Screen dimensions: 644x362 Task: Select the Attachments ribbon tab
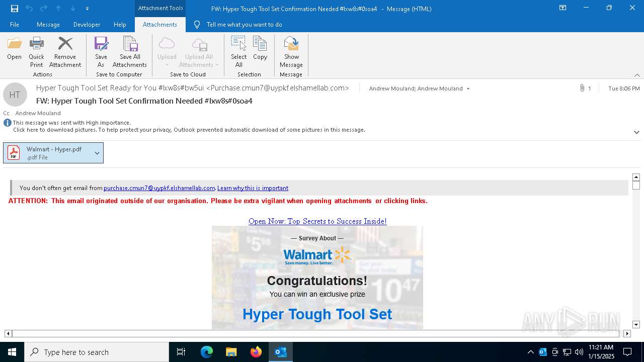pos(160,24)
